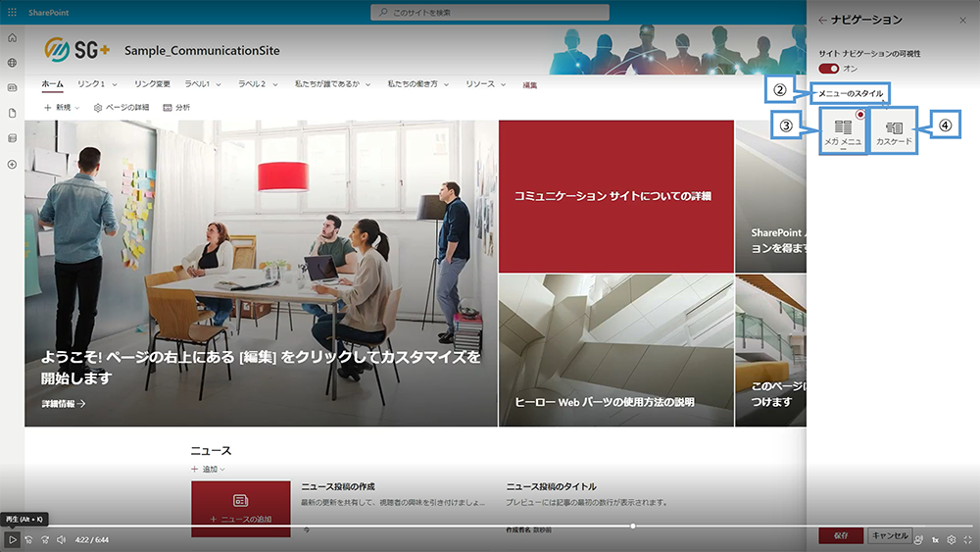Open the news feed icon in sidebar
Viewport: 980px width, 552px height.
(x=12, y=88)
